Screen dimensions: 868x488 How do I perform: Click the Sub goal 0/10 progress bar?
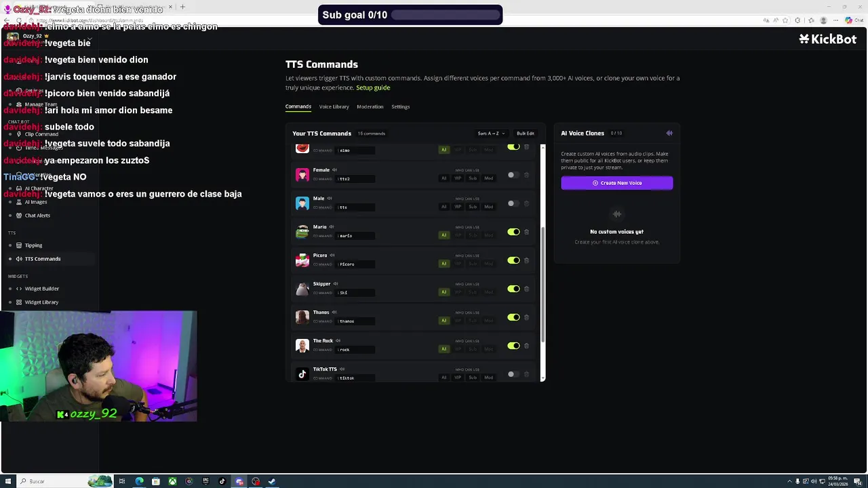click(x=446, y=15)
